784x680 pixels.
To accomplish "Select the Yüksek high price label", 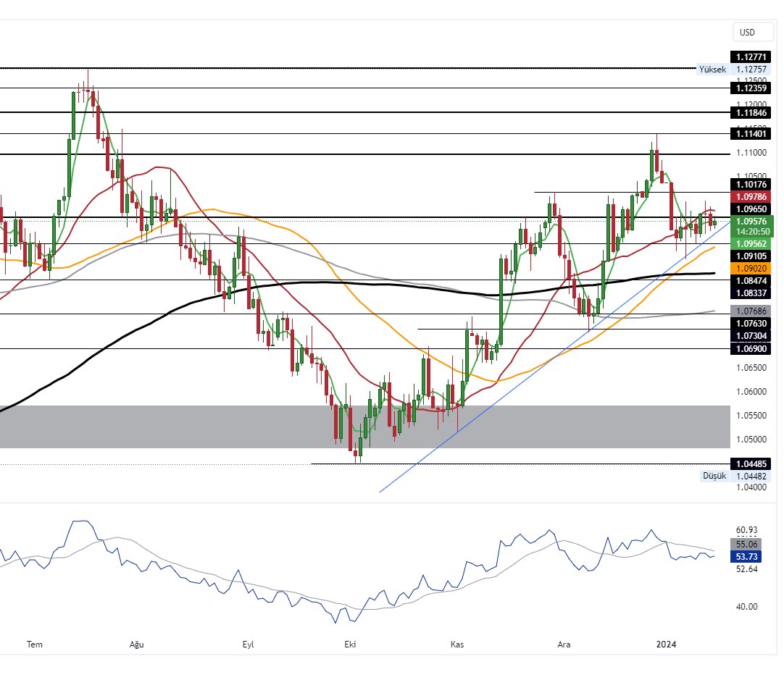I will [x=712, y=70].
